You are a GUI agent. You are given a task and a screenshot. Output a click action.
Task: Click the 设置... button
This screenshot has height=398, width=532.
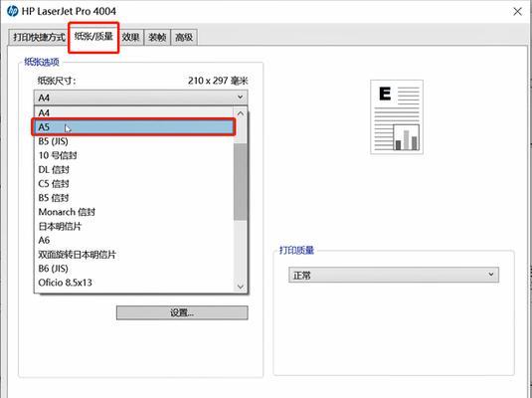click(x=182, y=312)
